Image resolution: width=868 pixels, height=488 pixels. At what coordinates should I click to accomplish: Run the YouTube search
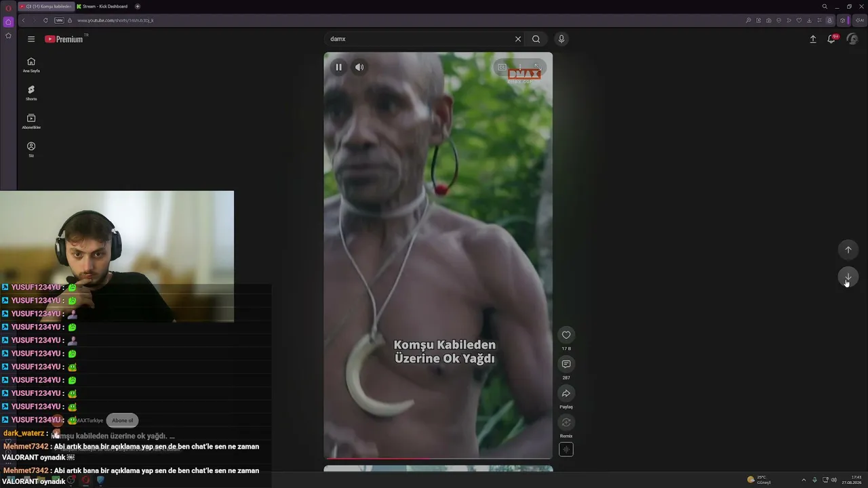point(536,39)
